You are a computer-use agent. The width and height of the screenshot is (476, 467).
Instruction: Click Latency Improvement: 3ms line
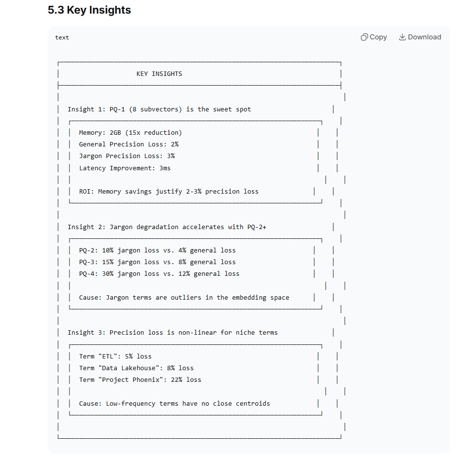coord(125,168)
